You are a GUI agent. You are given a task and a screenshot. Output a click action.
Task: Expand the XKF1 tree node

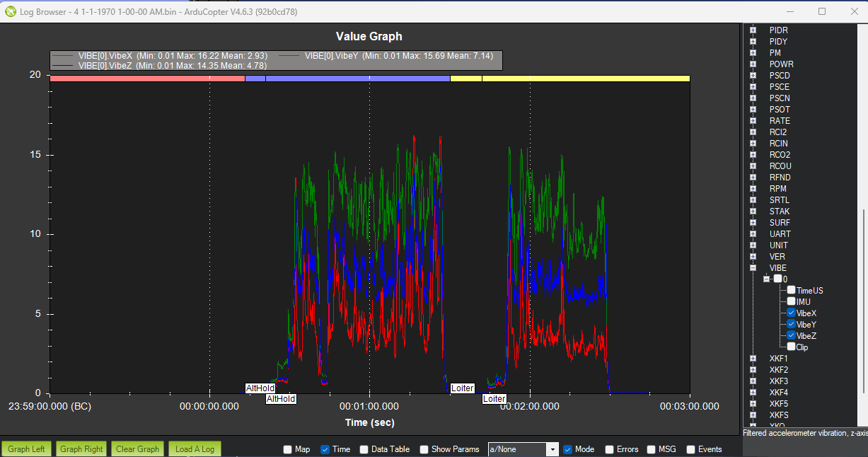(x=753, y=359)
